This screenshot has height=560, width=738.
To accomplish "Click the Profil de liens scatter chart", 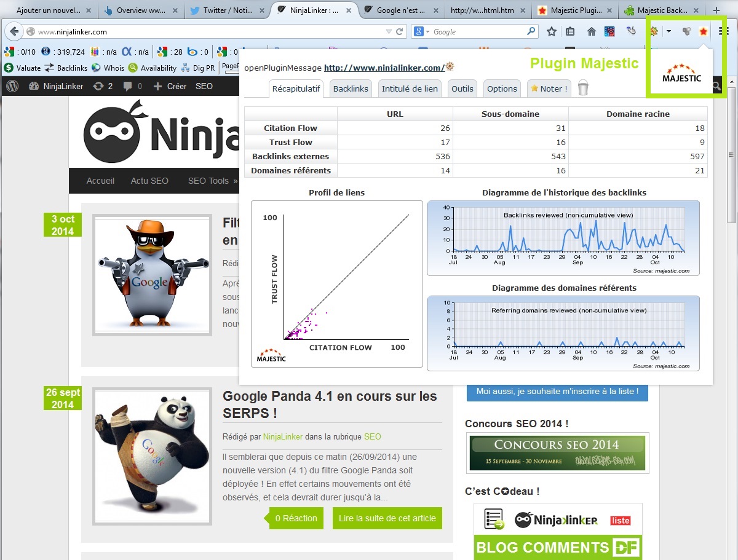I will click(x=337, y=284).
